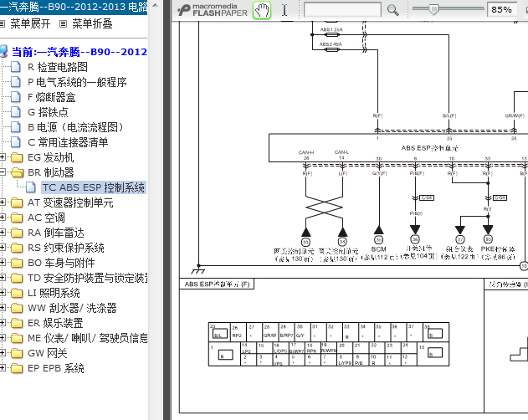Collapse the BR 制动器 folder
This screenshot has height=420, width=528.
2,172
